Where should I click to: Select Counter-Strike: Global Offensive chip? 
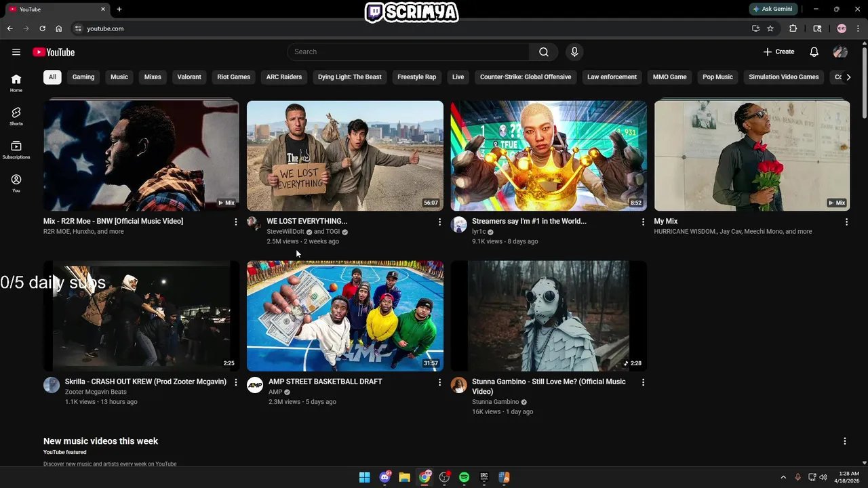(x=526, y=77)
